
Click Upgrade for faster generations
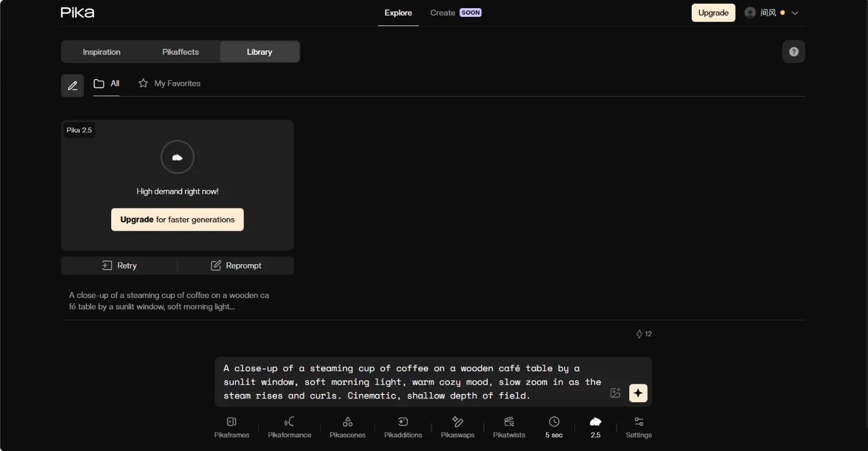point(177,220)
